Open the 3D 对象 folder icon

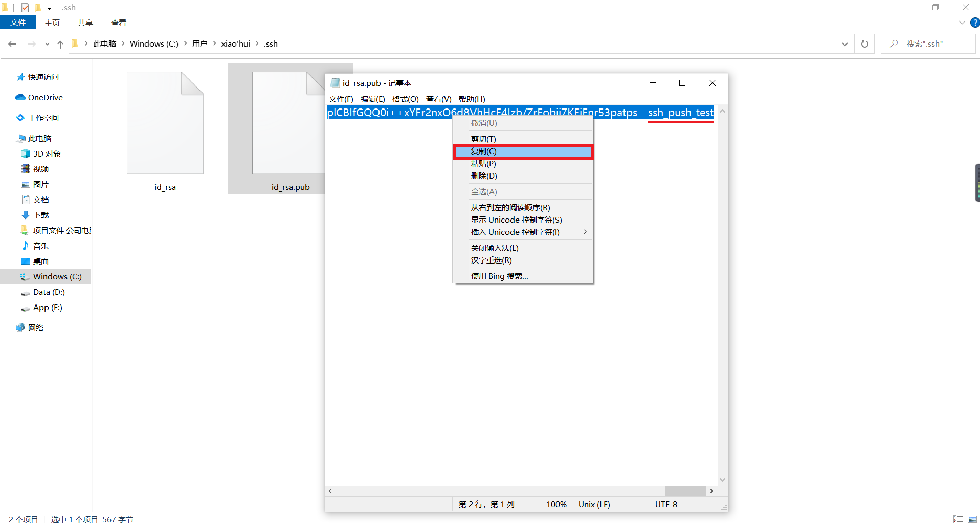pos(26,154)
